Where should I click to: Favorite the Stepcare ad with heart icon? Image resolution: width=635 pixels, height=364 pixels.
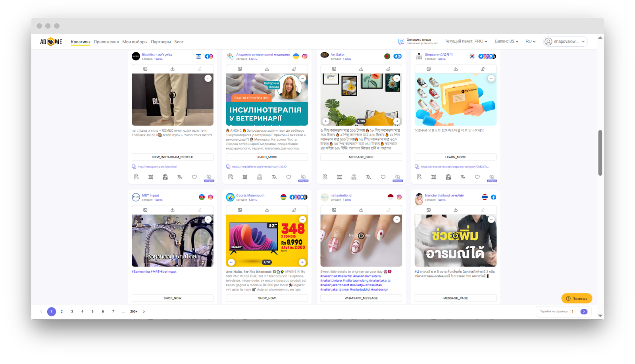pos(477,177)
